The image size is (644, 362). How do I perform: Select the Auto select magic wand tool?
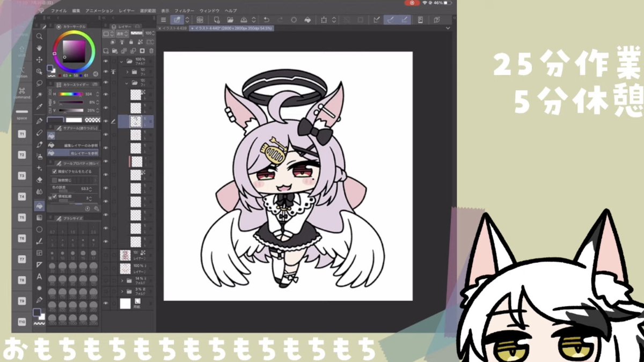pyautogui.click(x=39, y=95)
